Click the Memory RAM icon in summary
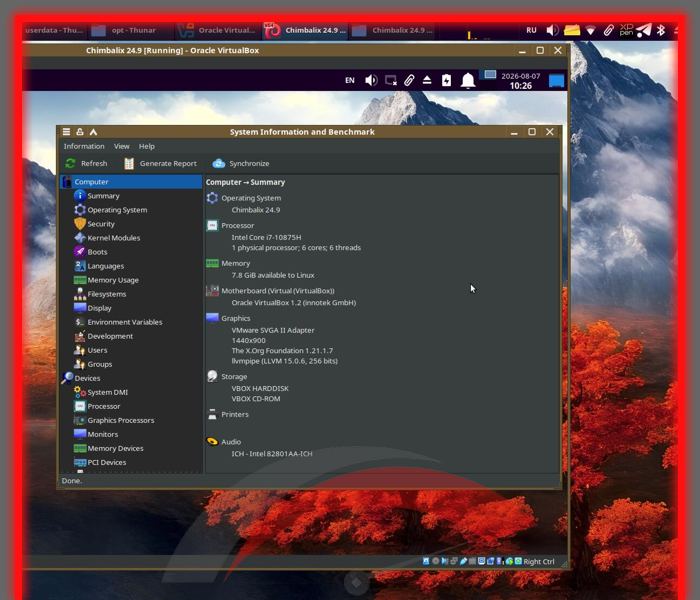 tap(212, 263)
